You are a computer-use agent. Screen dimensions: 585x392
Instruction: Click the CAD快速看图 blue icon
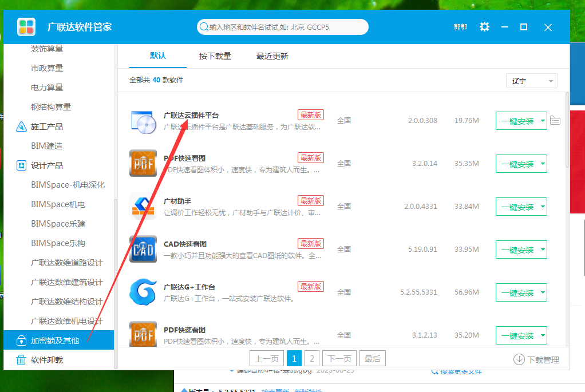tap(143, 249)
